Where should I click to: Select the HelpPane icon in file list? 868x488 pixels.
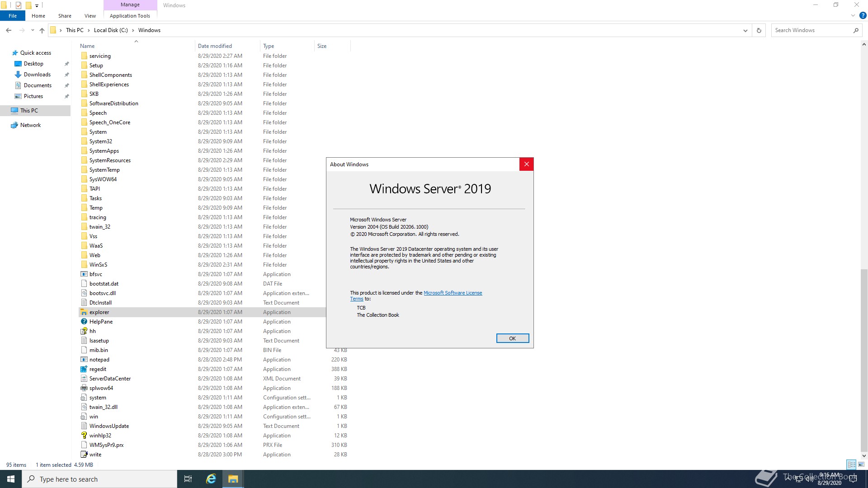pos(84,322)
